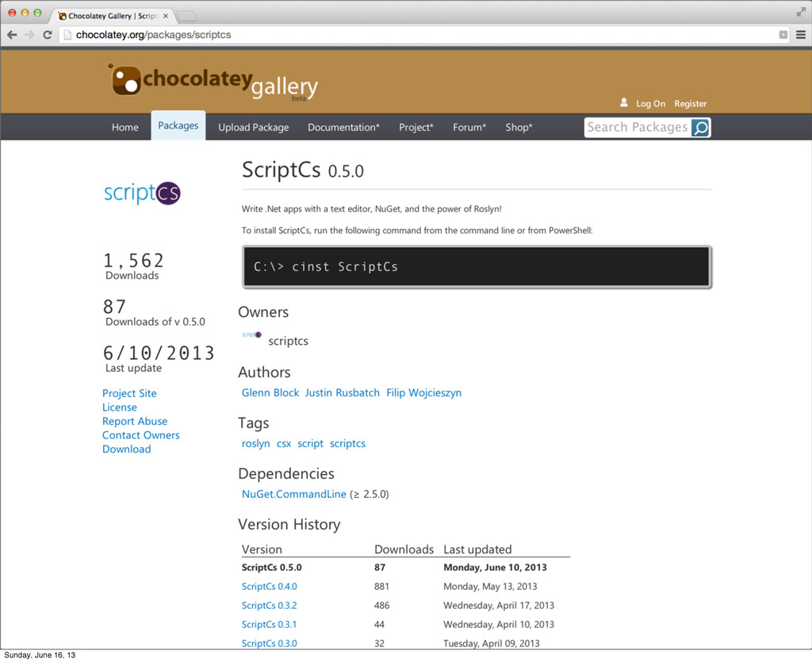Open author Justin Rusbatch
This screenshot has height=662, width=812.
point(343,393)
